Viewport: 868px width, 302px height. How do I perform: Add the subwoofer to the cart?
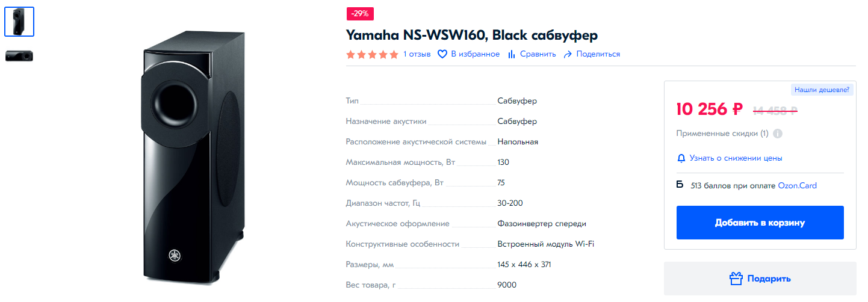pyautogui.click(x=760, y=223)
